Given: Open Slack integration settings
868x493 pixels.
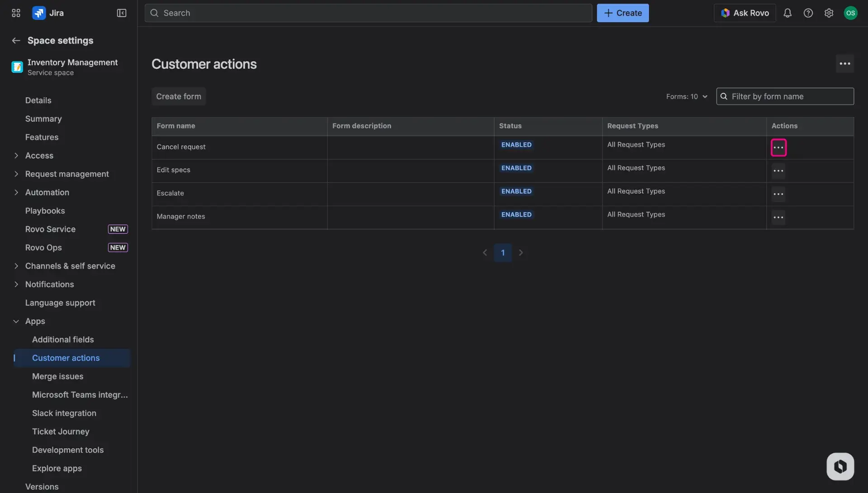Looking at the screenshot, I should pyautogui.click(x=64, y=413).
